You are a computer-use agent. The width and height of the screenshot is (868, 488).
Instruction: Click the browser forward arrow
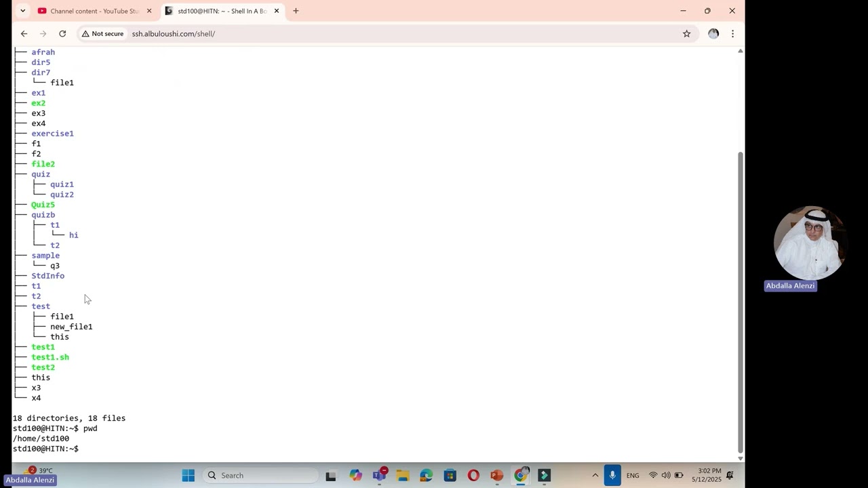coord(43,33)
